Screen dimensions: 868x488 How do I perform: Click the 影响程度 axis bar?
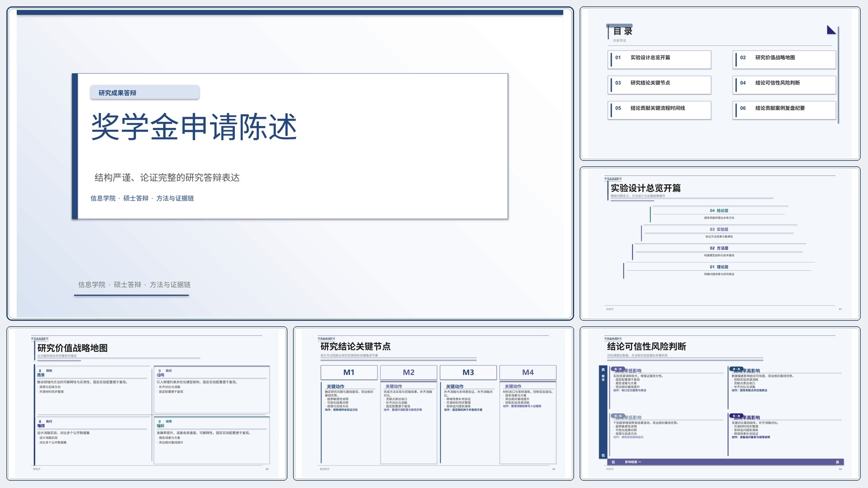point(726,462)
